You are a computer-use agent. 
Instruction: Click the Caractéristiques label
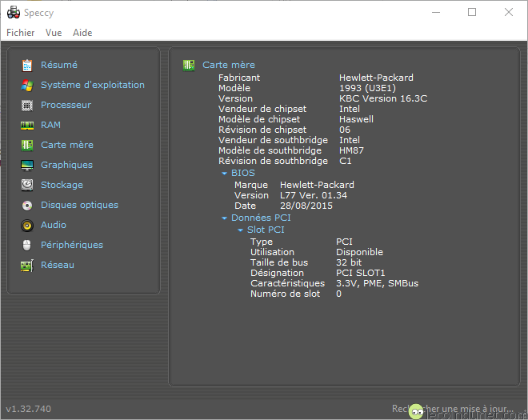[x=287, y=283]
